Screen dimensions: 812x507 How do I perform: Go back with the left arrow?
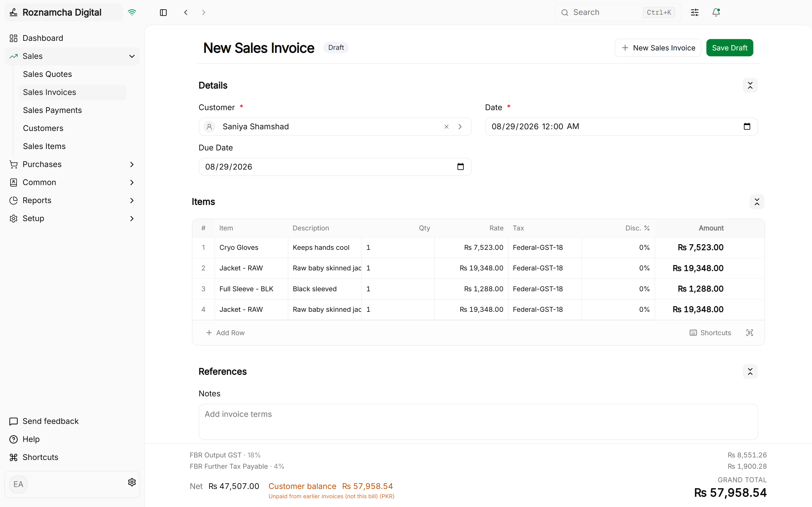click(x=186, y=12)
